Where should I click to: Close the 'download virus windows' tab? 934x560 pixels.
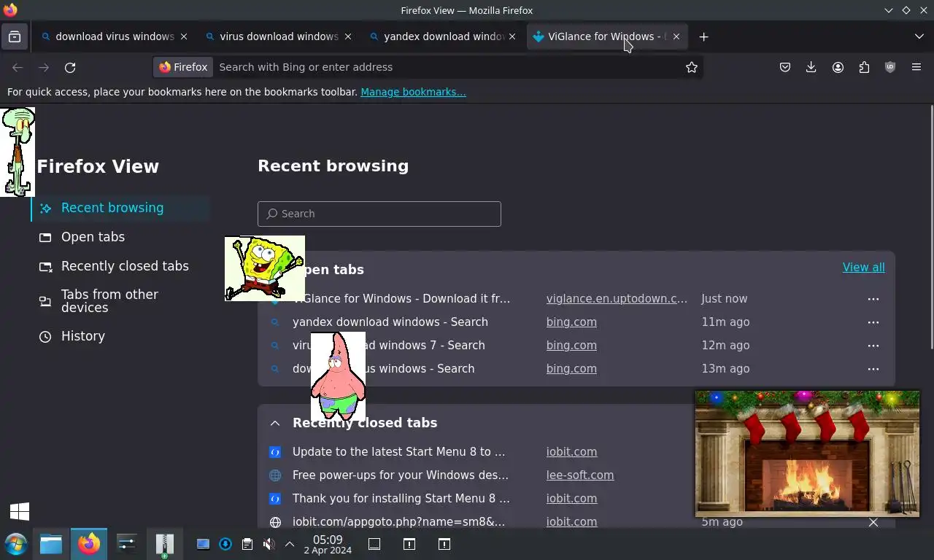click(x=184, y=36)
